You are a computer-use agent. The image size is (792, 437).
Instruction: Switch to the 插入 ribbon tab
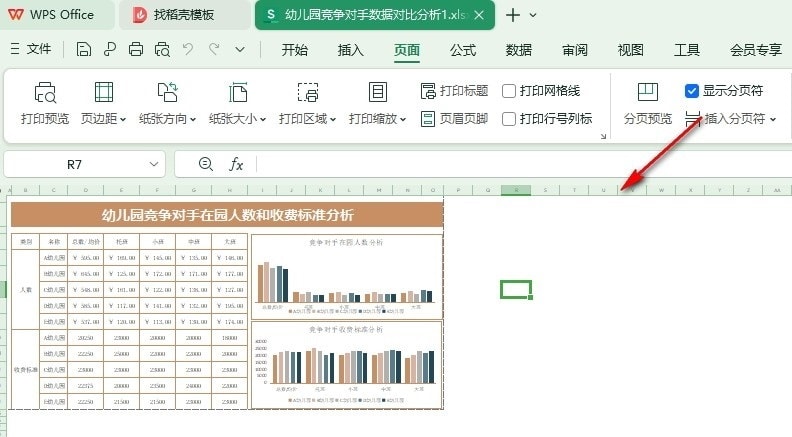[x=351, y=50]
